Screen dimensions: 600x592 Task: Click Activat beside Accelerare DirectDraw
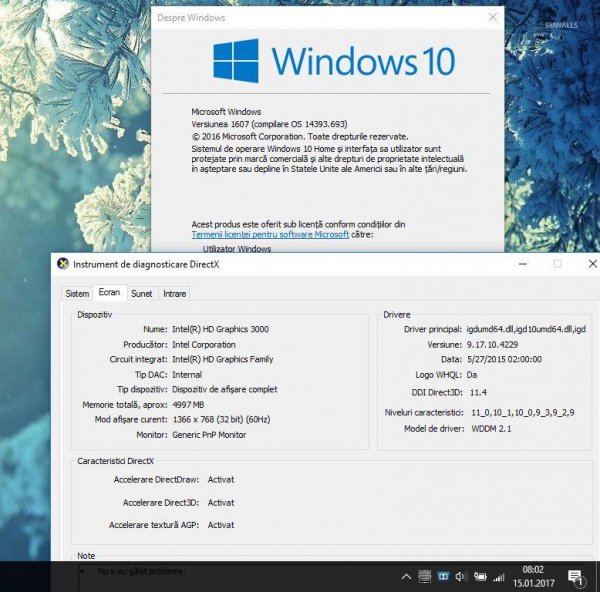221,479
